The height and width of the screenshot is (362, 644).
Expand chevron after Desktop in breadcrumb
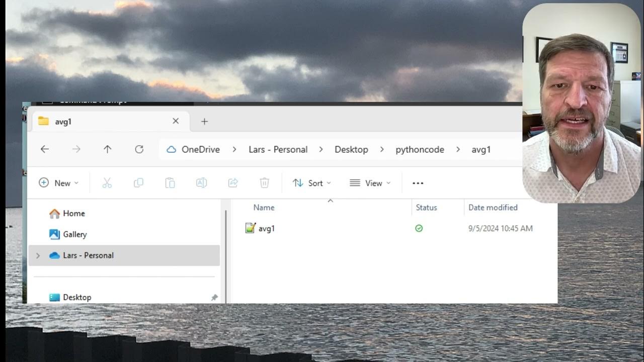(x=382, y=149)
